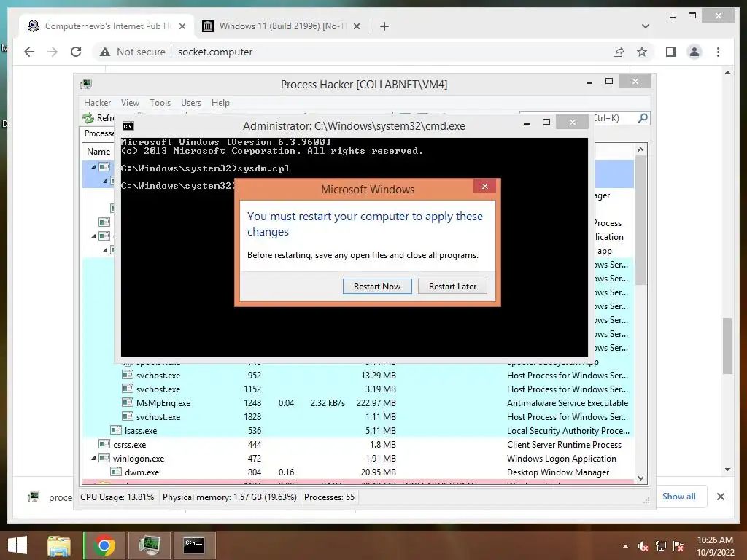The width and height of the screenshot is (747, 560).
Task: Go back in the browser
Action: pyautogui.click(x=29, y=52)
